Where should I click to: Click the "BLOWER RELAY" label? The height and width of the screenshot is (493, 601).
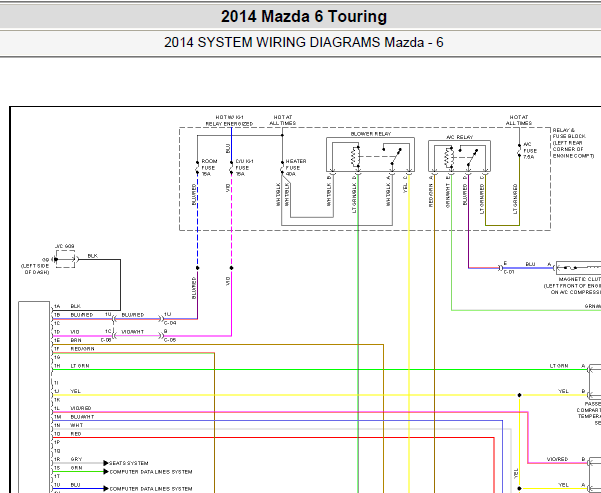coord(371,134)
